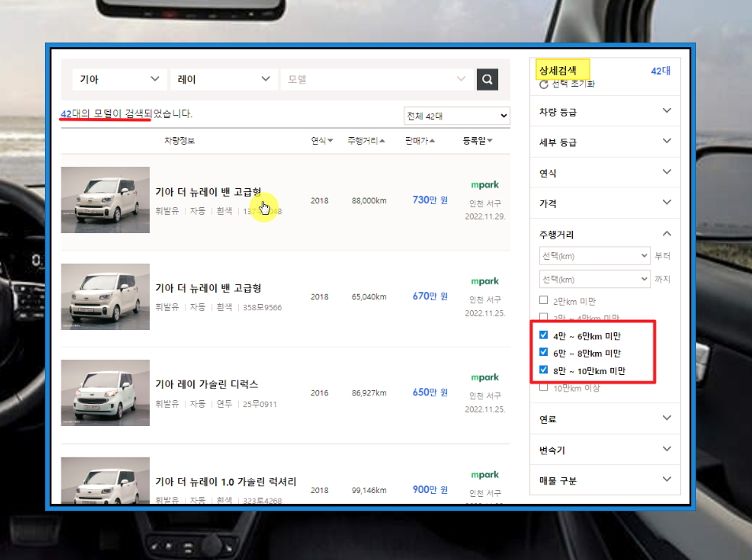This screenshot has height=560, width=752.
Task: Expand the 매물 구분 filter section
Action: pyautogui.click(x=605, y=480)
